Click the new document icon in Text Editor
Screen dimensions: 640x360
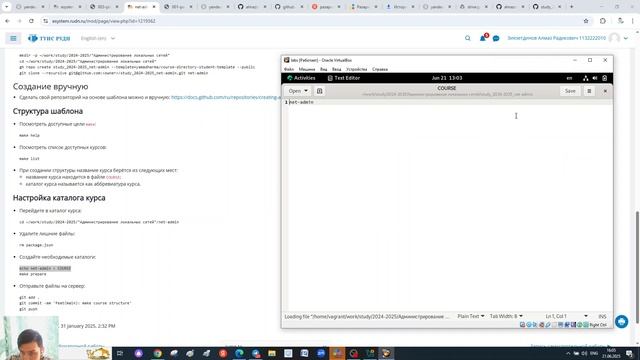coord(320,91)
